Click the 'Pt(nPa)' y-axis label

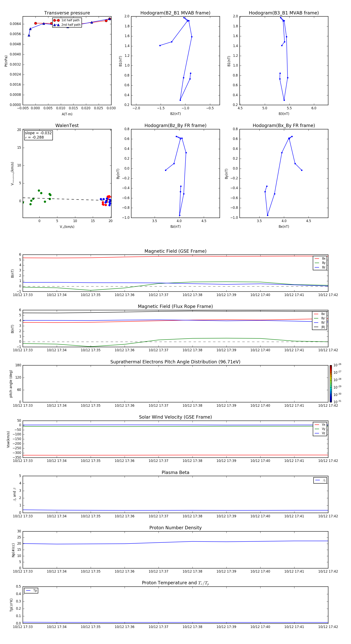pos(6,61)
